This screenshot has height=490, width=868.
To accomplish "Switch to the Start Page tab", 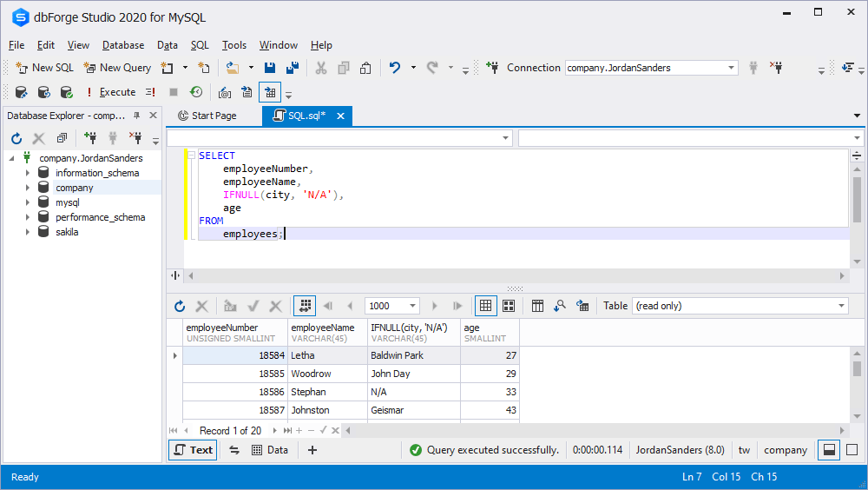I will tap(207, 116).
